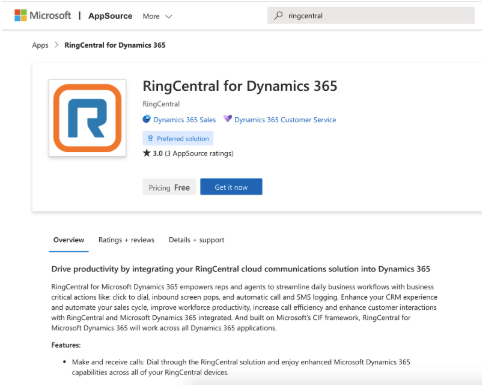Click the star rating icon

click(147, 153)
